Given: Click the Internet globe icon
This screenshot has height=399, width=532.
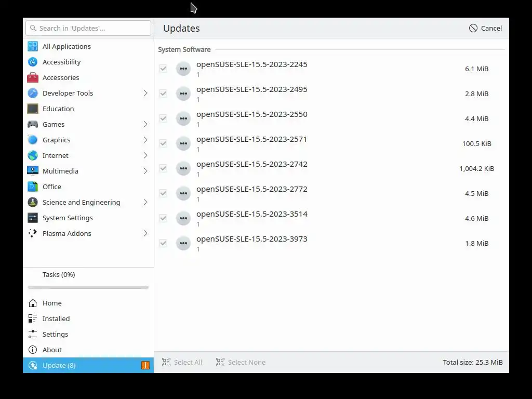Looking at the screenshot, I should (33, 156).
